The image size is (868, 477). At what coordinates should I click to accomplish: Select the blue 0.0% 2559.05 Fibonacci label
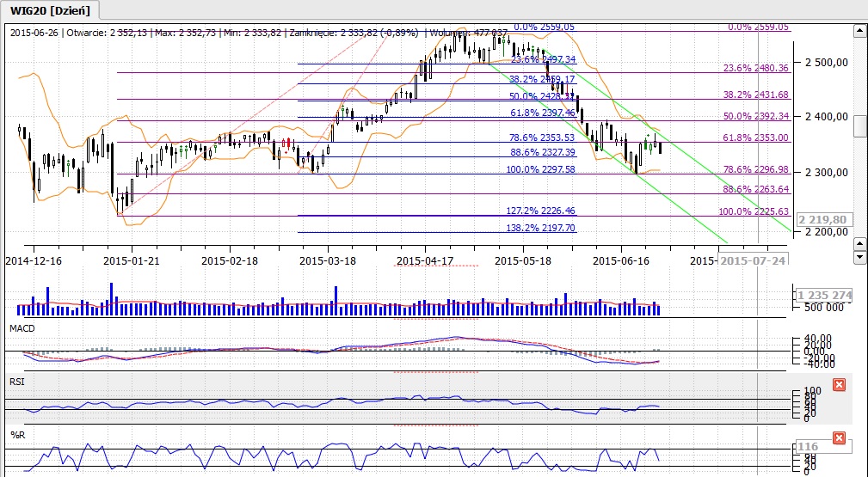pos(545,27)
